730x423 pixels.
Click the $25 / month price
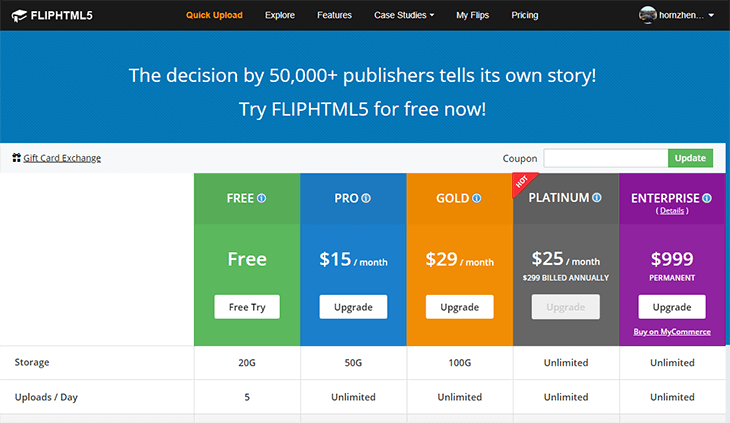pyautogui.click(x=566, y=259)
